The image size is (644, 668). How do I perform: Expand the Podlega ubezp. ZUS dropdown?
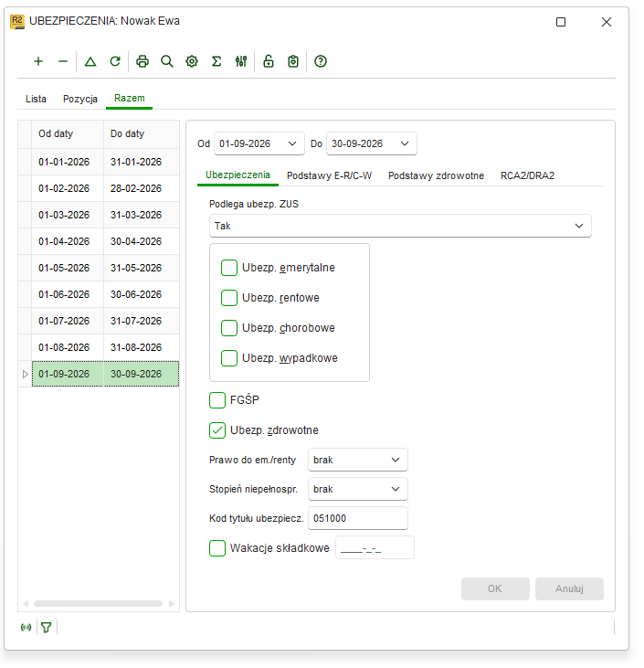pyautogui.click(x=579, y=226)
